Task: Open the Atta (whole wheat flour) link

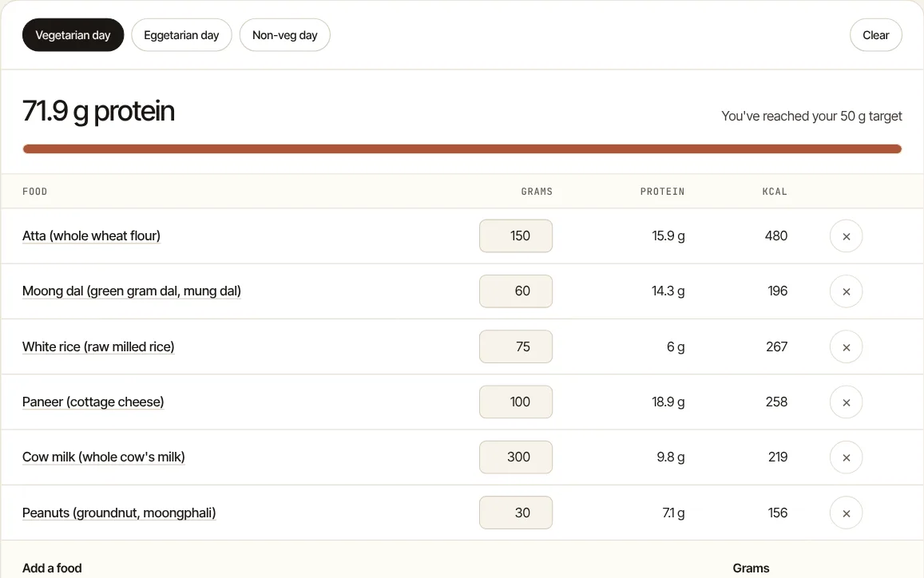Action: click(91, 236)
